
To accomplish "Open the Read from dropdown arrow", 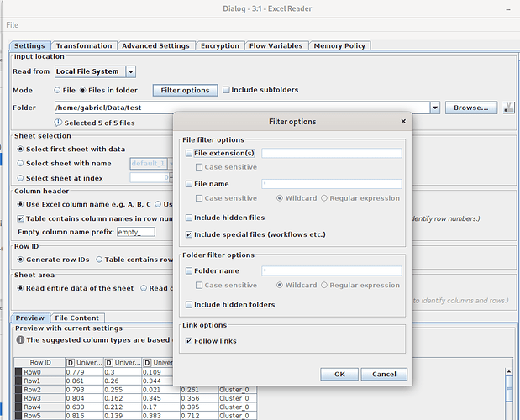I will coord(131,71).
